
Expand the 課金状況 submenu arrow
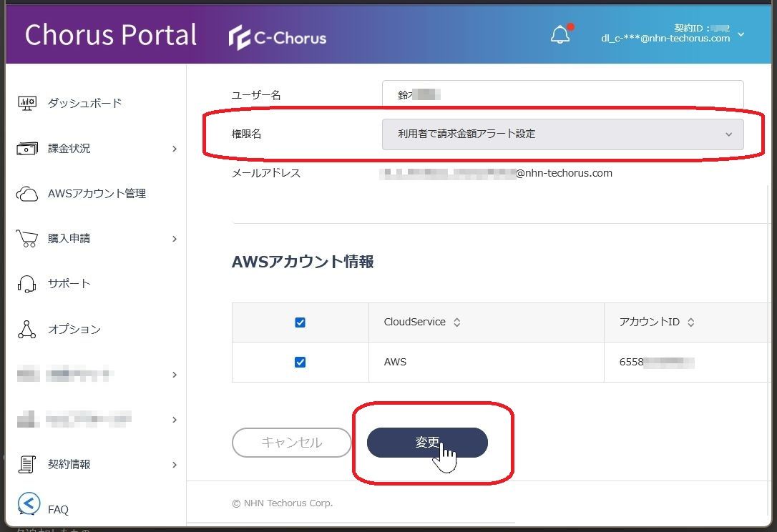(175, 149)
